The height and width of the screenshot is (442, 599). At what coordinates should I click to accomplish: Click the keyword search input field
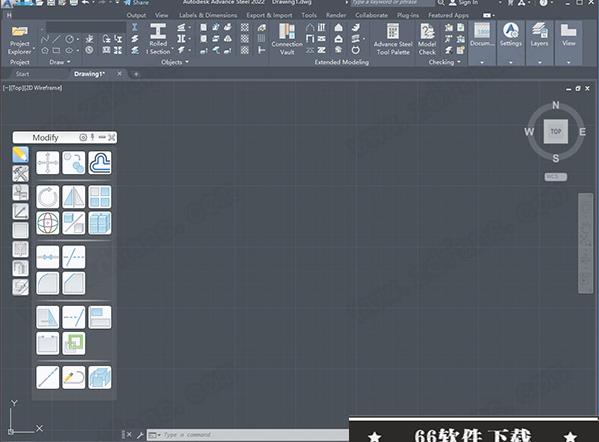[392, 3]
